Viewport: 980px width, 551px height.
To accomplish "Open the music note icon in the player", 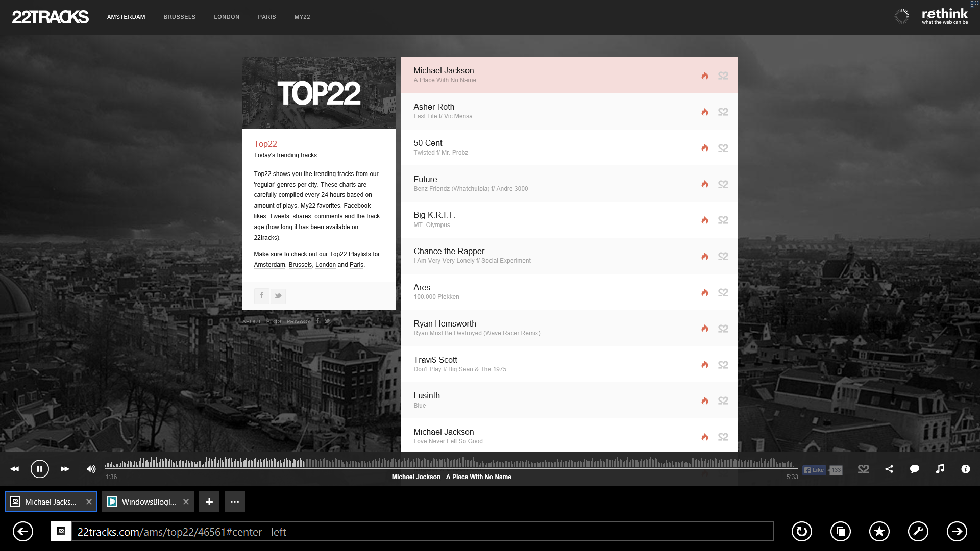I will pyautogui.click(x=940, y=469).
